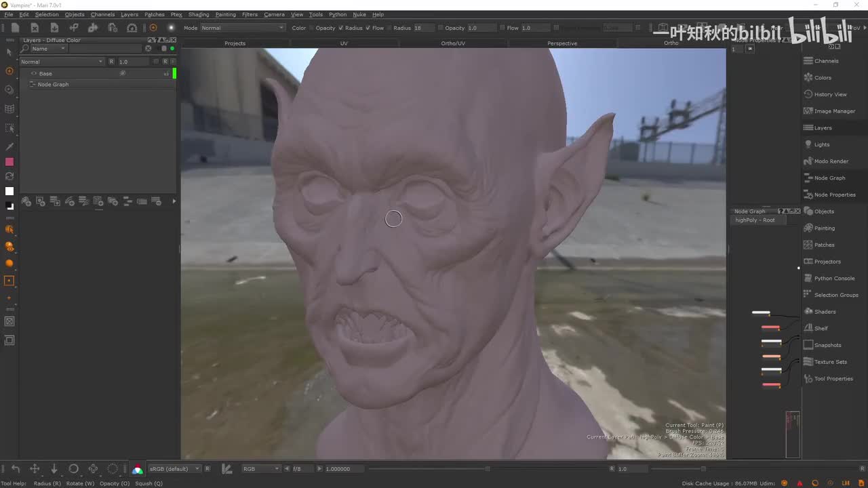Image resolution: width=868 pixels, height=488 pixels.
Task: Click the Modo Render palette icon
Action: [x=808, y=161]
